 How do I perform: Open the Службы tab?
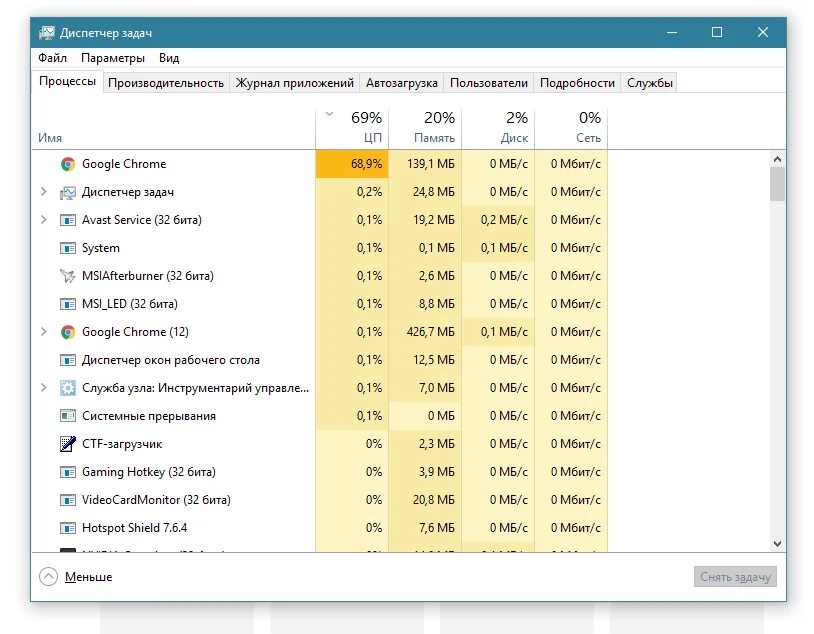[649, 83]
